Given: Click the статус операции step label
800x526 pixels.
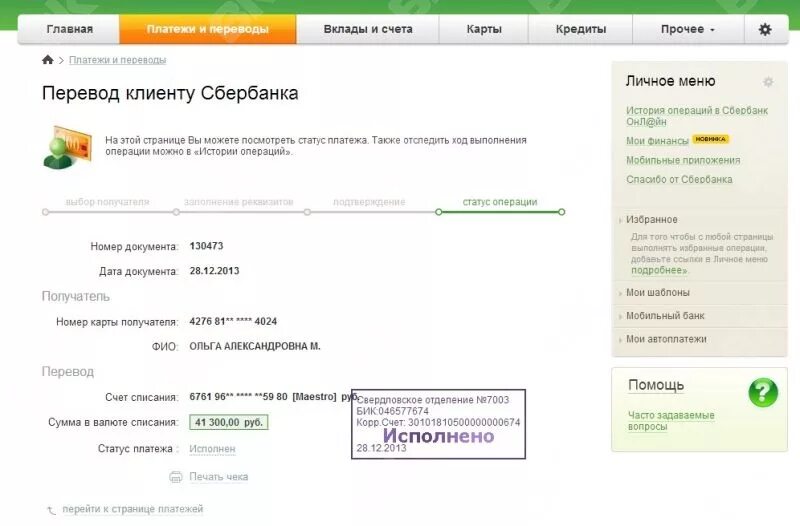Looking at the screenshot, I should 500,202.
